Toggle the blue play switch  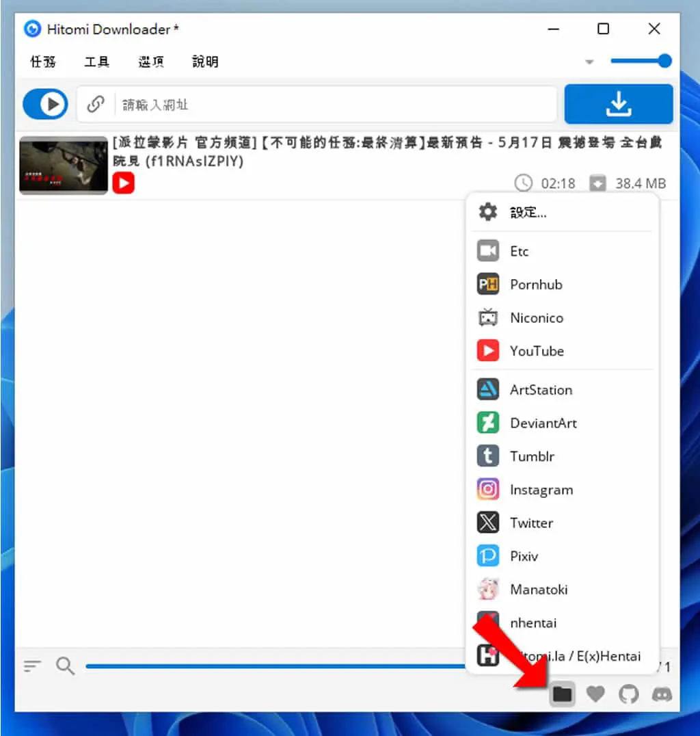click(x=46, y=104)
